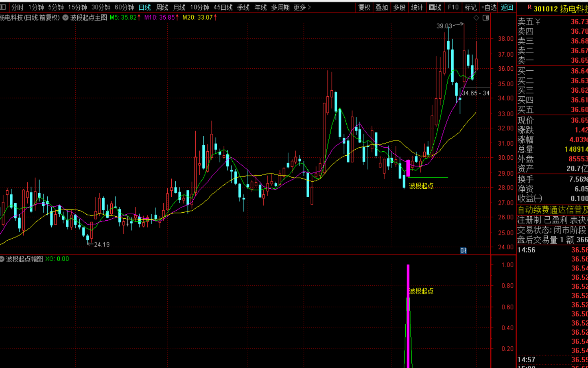Select the 10分钟 period
This screenshot has height=368, width=588.
(199, 7)
